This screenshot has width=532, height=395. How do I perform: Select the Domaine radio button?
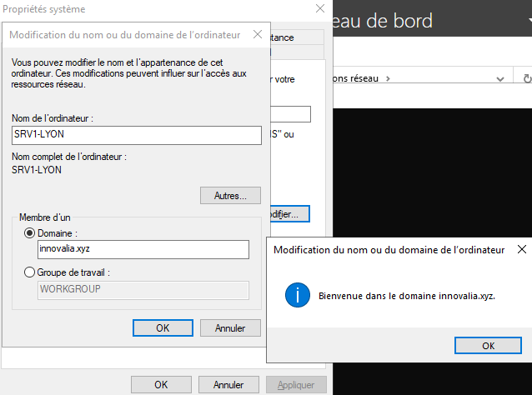coord(30,233)
